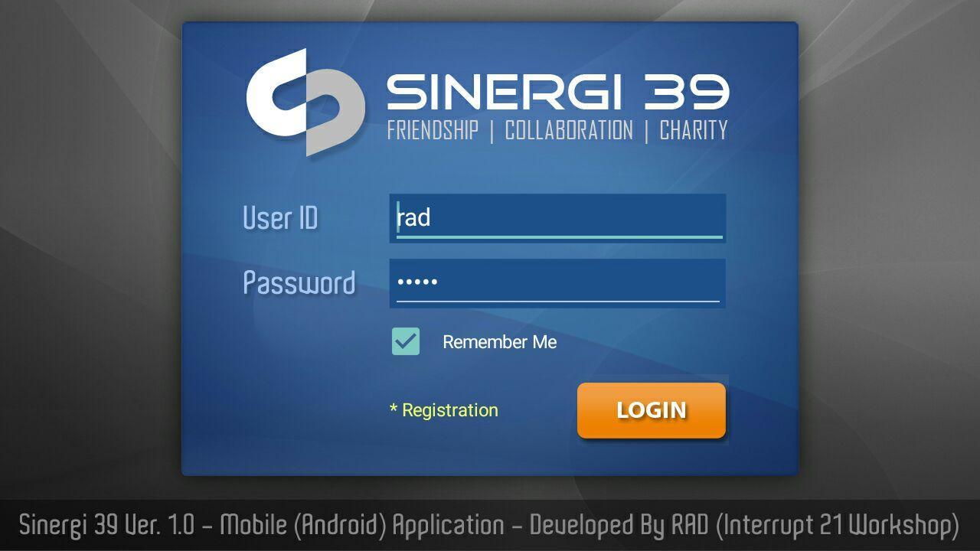Click the masked password dots
Viewport: 980px width, 551px height.
[417, 282]
